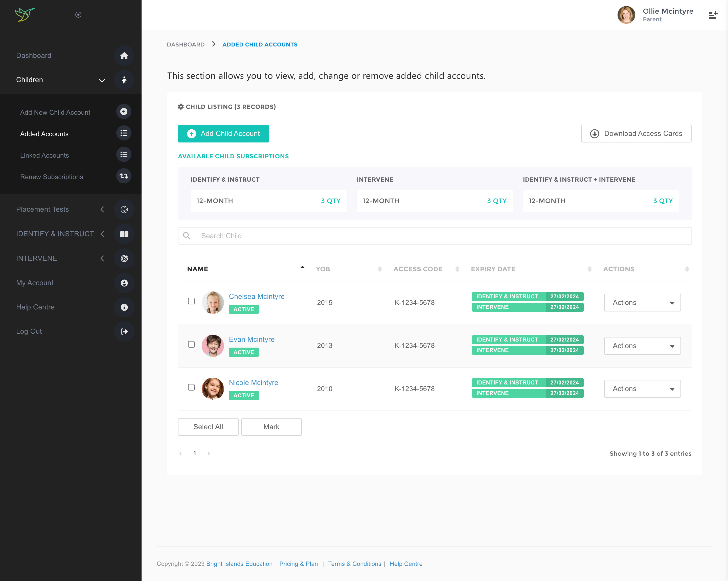Click the Renew Subscriptions arrows icon

[x=124, y=176]
